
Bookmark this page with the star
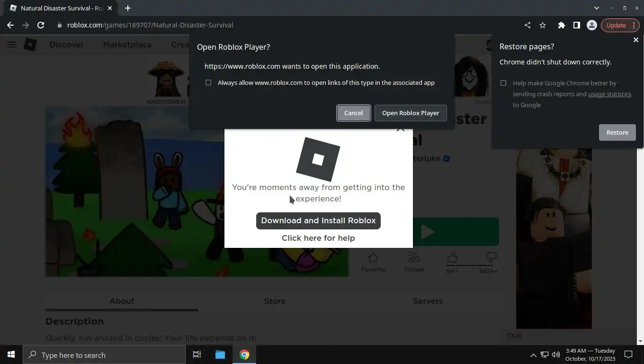pos(543,25)
